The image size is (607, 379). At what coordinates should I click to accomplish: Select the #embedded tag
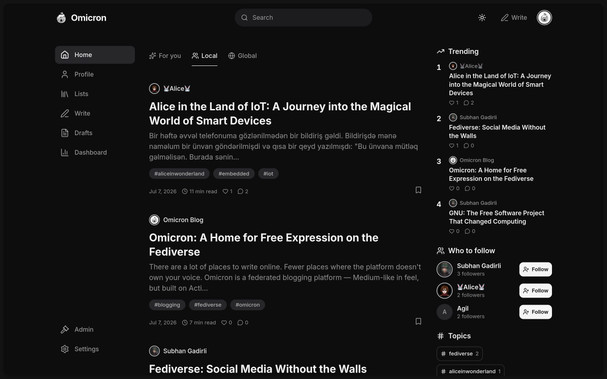tap(234, 173)
